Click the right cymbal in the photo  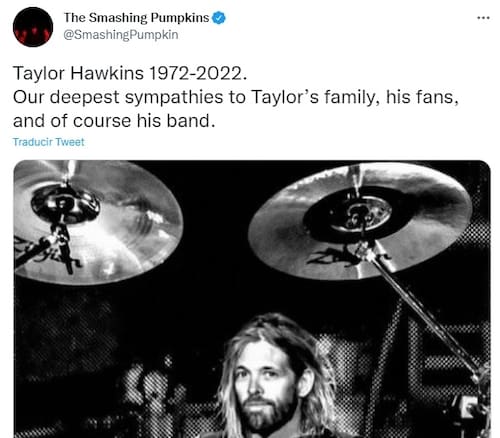coord(360,221)
